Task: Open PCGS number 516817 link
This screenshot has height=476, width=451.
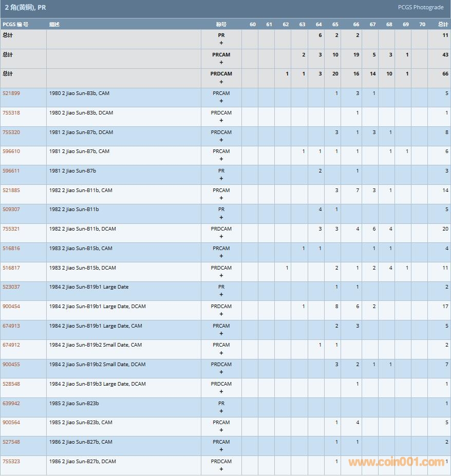Action: [11, 268]
